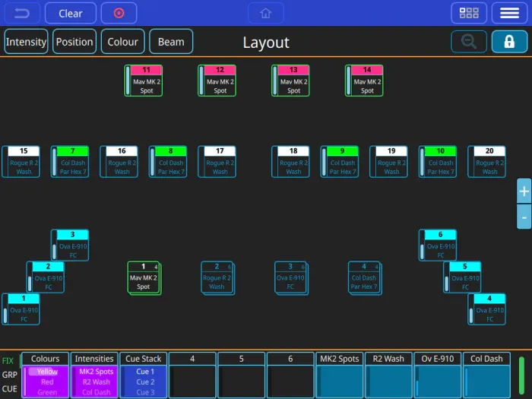Image resolution: width=532 pixels, height=399 pixels.
Task: Select fixture 16 Rogue R2 Wash
Action: click(x=119, y=162)
